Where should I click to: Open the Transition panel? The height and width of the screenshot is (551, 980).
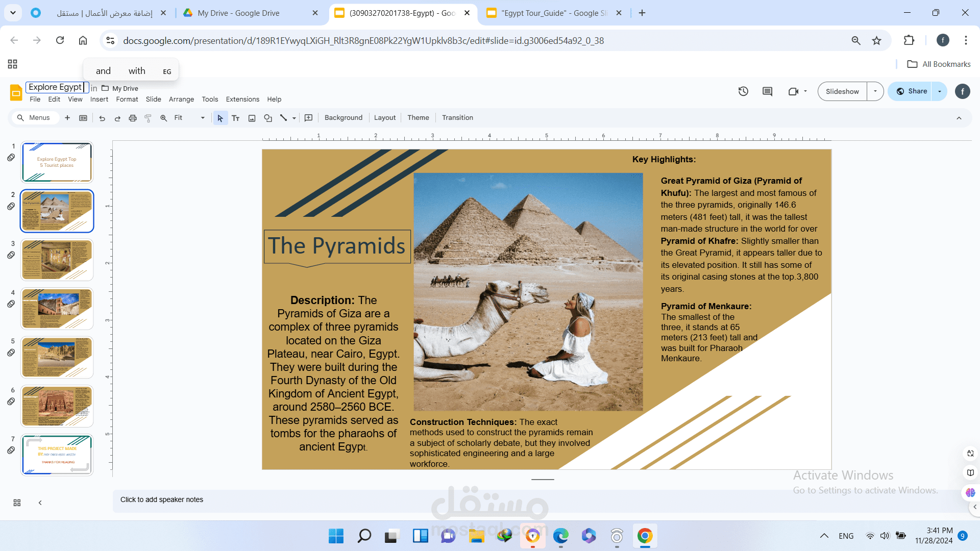point(457,118)
